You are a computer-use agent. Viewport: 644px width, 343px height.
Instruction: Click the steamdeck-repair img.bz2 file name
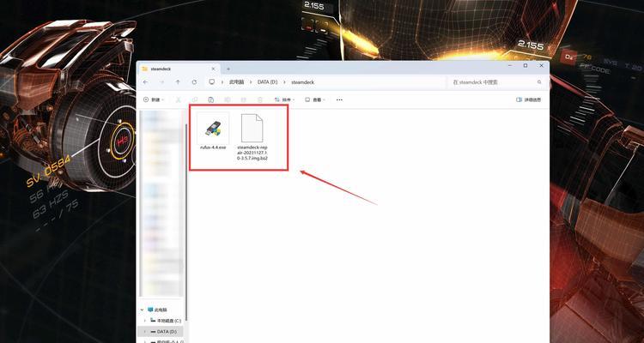click(x=252, y=153)
